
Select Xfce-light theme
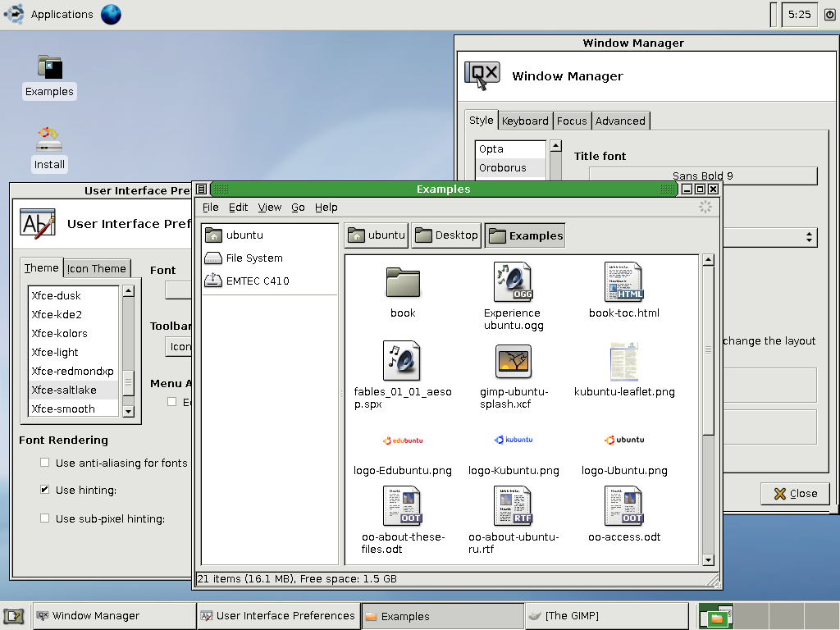coord(73,352)
